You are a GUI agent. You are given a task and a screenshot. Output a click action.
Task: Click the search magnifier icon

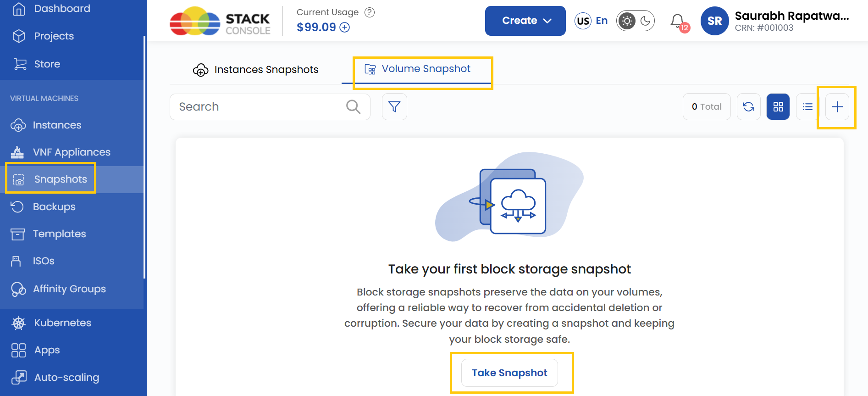click(353, 107)
